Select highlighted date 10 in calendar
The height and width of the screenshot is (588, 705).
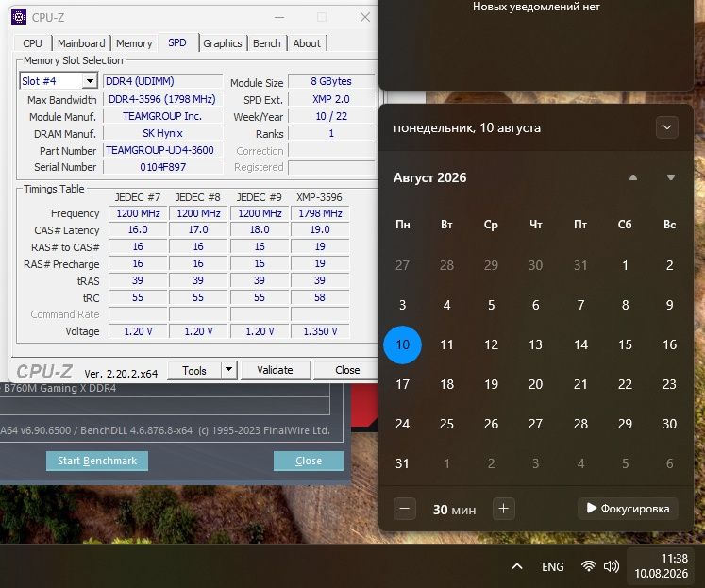(402, 344)
